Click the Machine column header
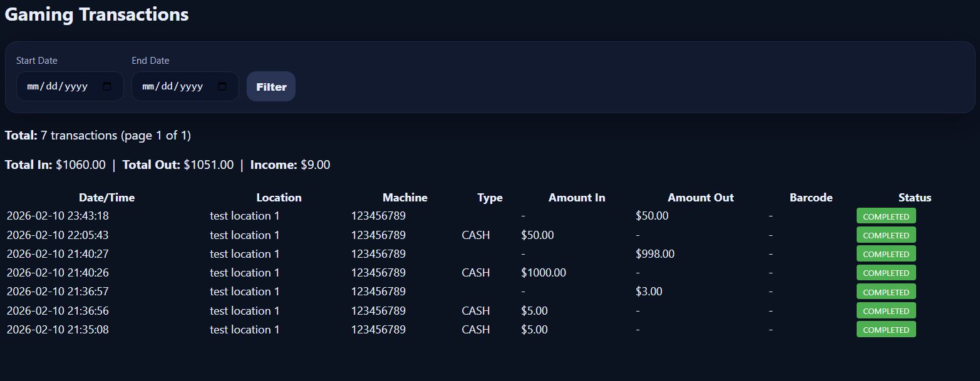Viewport: 980px width, 381px height. pyautogui.click(x=405, y=198)
